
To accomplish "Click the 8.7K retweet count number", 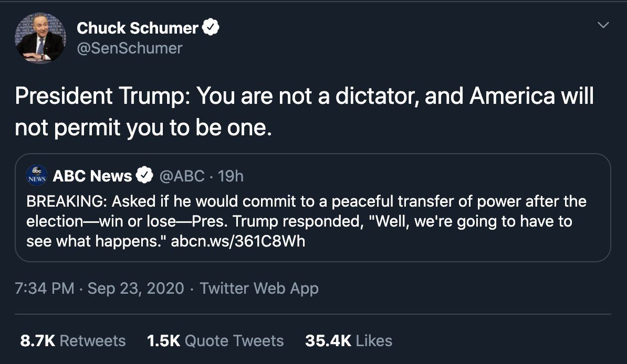I will [x=37, y=341].
